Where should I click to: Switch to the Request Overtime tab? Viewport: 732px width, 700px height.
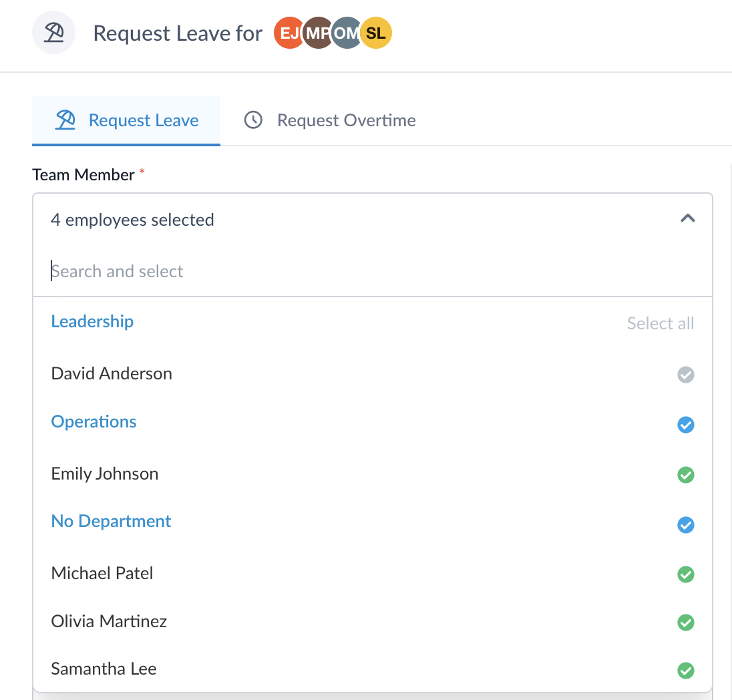[329, 120]
